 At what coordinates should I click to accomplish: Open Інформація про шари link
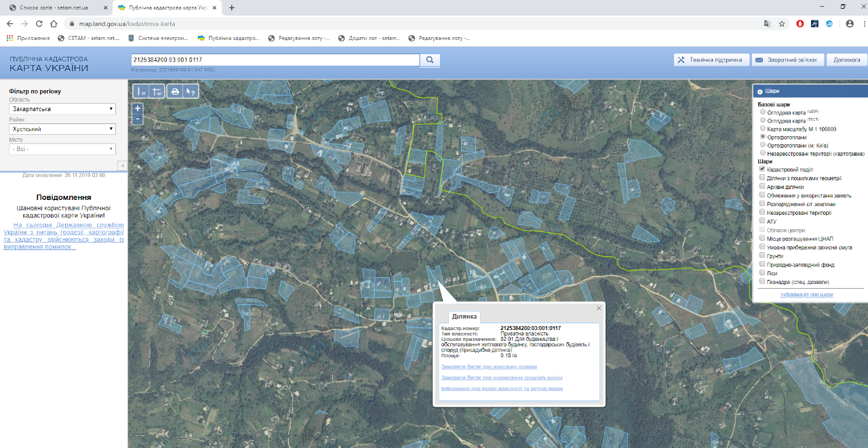pyautogui.click(x=806, y=295)
